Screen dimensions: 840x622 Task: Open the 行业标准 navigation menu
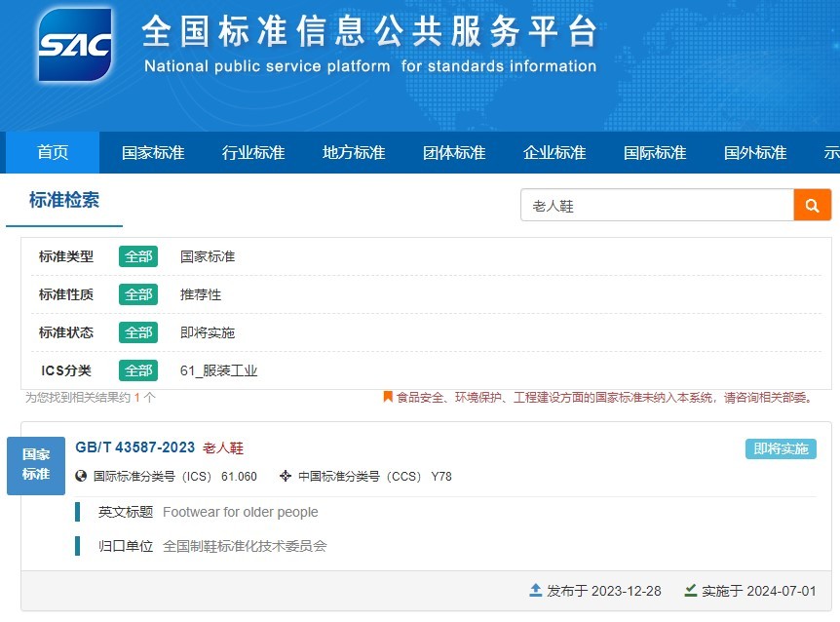click(x=253, y=153)
